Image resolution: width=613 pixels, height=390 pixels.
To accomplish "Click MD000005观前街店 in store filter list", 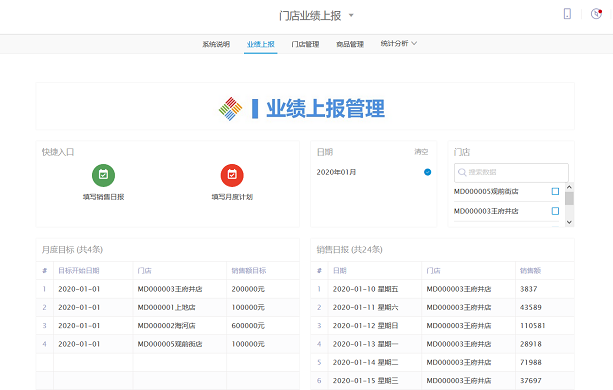I will coord(486,191).
